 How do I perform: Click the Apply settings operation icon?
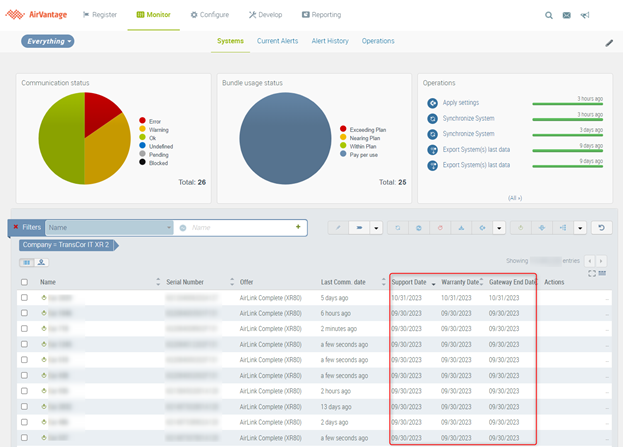[432, 103]
